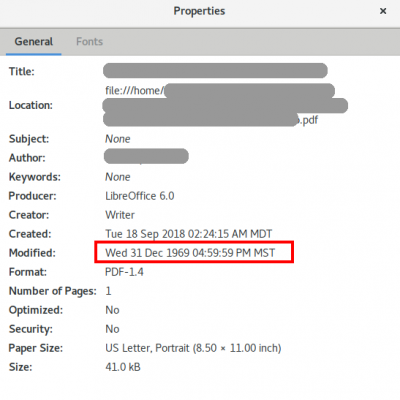Screen dimensions: 400x400
Task: Click the 41.0 kB size value
Action: pos(123,367)
